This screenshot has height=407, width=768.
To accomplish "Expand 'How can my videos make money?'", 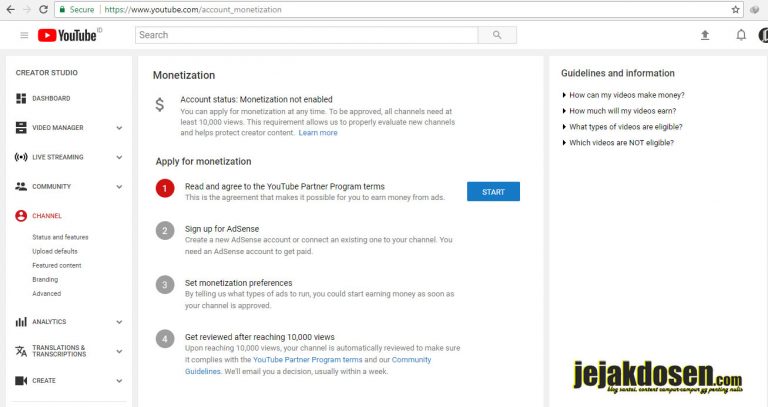I will pos(623,95).
